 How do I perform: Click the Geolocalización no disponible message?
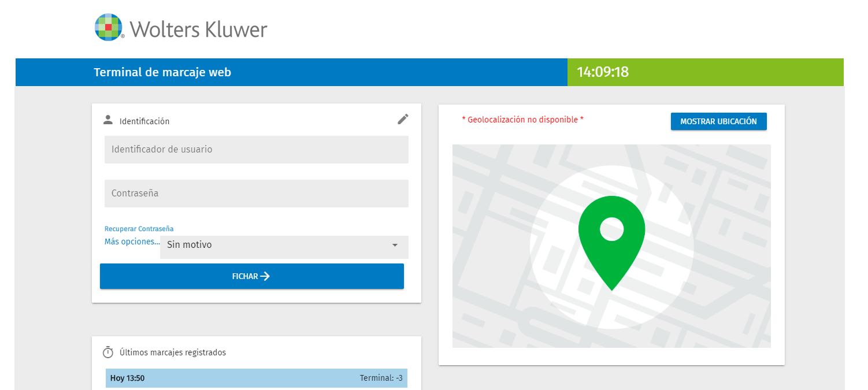coord(523,120)
